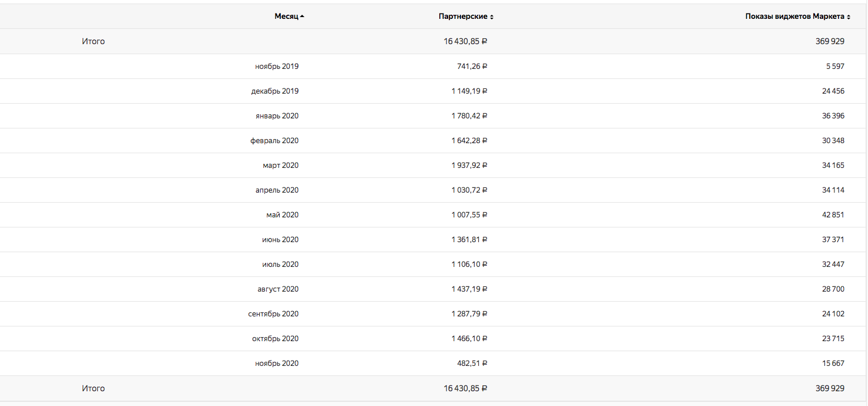This screenshot has width=868, height=406.
Task: Click the февраль 2020 row label
Action: point(274,141)
